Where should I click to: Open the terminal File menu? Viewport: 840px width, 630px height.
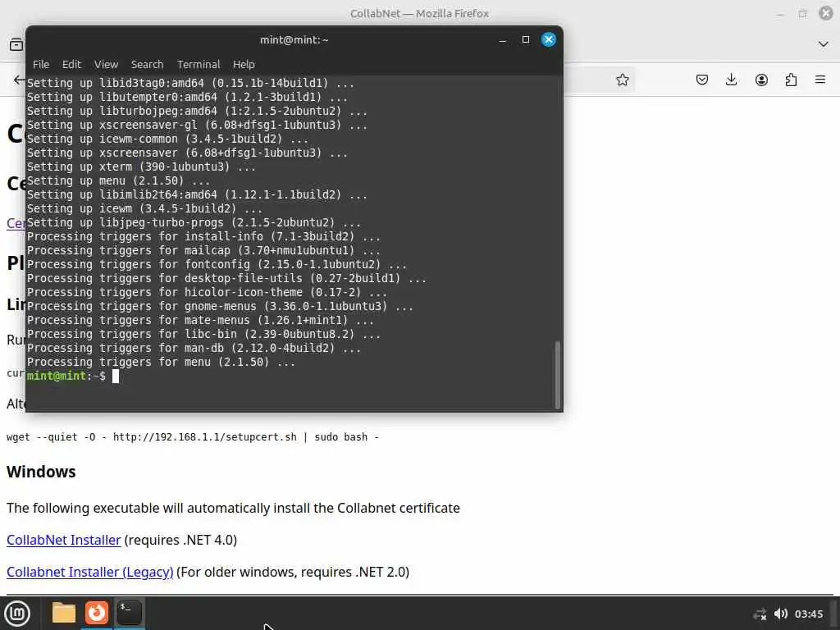click(41, 64)
